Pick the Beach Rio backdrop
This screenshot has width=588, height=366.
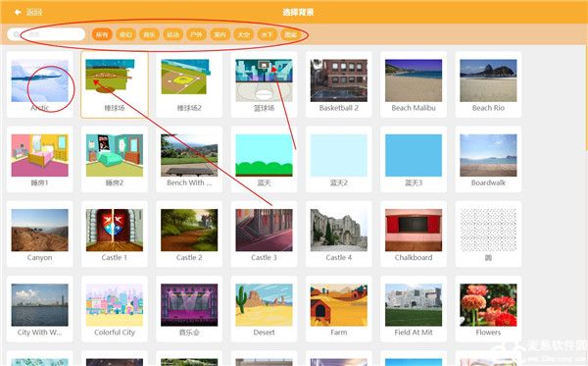488,84
